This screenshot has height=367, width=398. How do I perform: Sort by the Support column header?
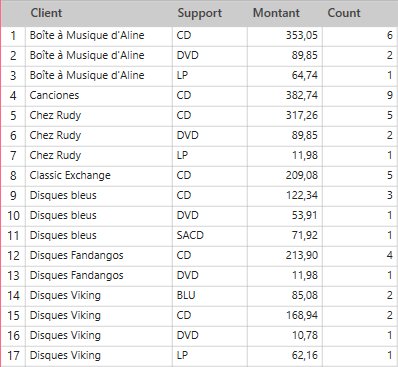pos(210,13)
